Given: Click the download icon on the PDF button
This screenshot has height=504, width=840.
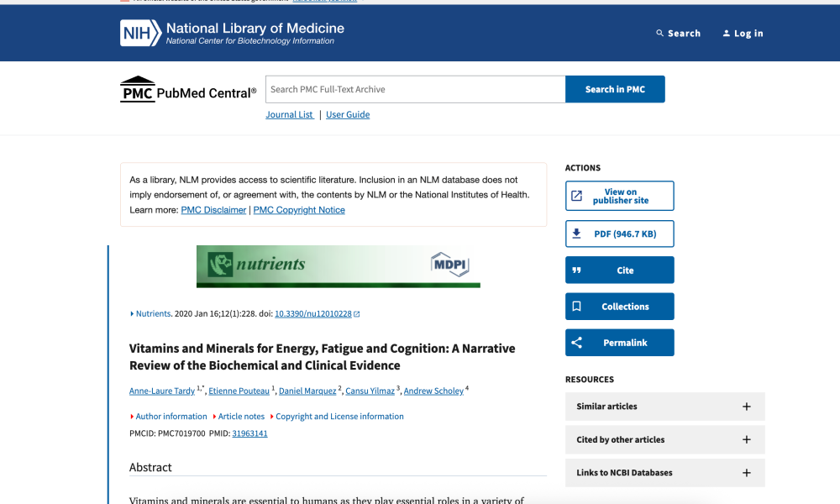Looking at the screenshot, I should point(576,234).
